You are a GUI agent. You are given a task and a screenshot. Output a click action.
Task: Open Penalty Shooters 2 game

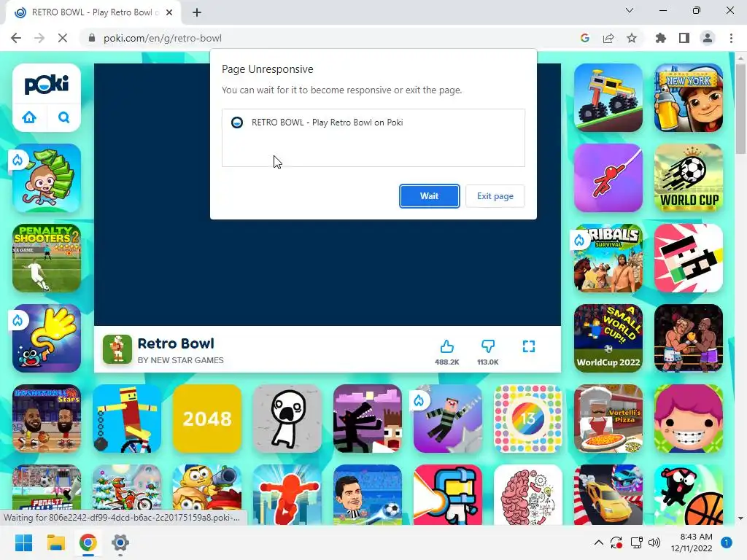47,258
